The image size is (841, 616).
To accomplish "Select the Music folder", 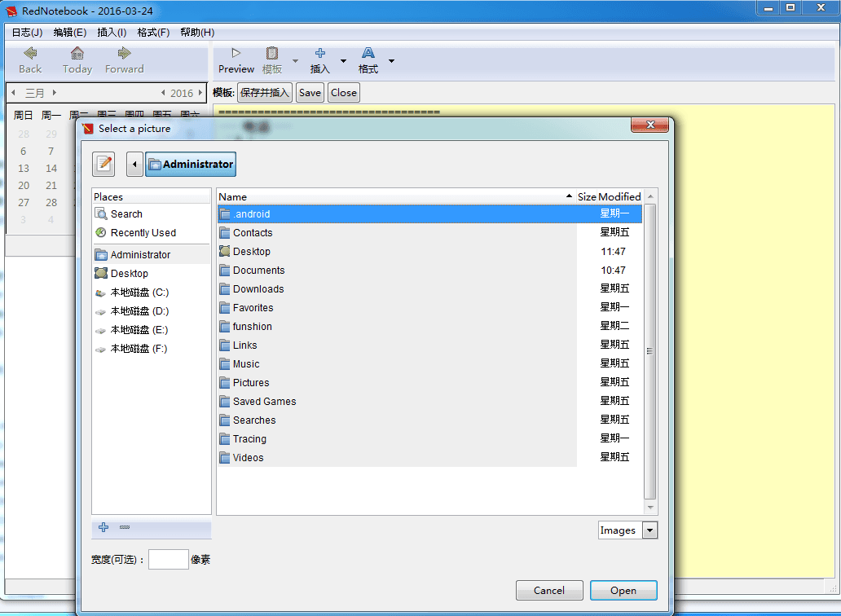I will 429,364.
